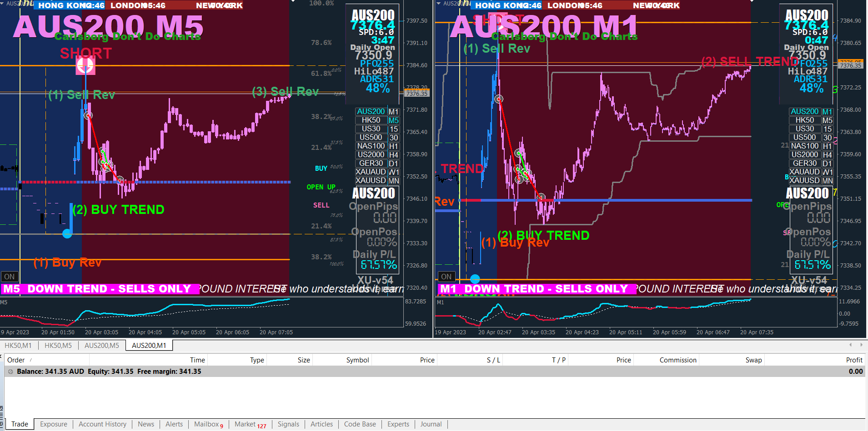
Task: Sort trades by the Size column header
Action: click(290, 360)
